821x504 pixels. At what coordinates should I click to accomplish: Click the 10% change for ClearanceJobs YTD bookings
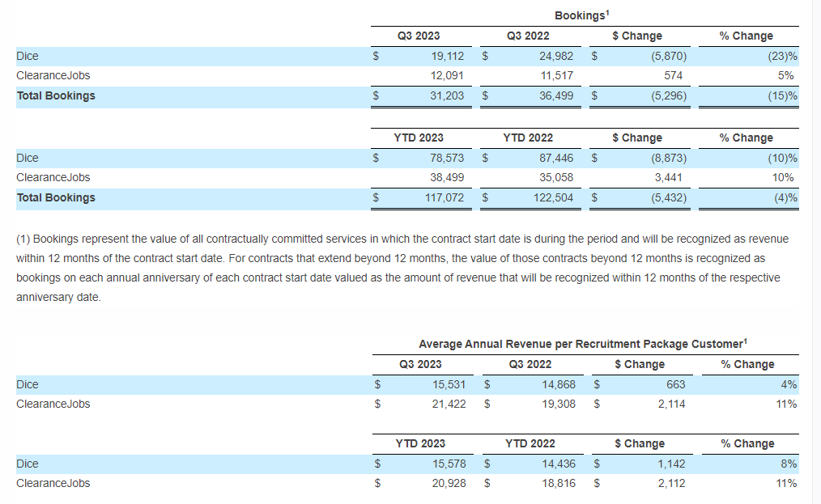(x=783, y=177)
